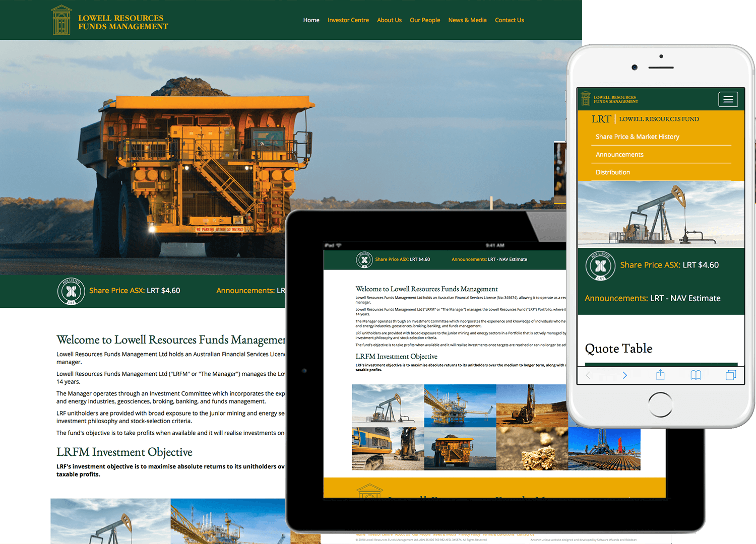Click the ASX badge in the tablet header bar
Viewport: 756px width, 544px height.
point(365,259)
